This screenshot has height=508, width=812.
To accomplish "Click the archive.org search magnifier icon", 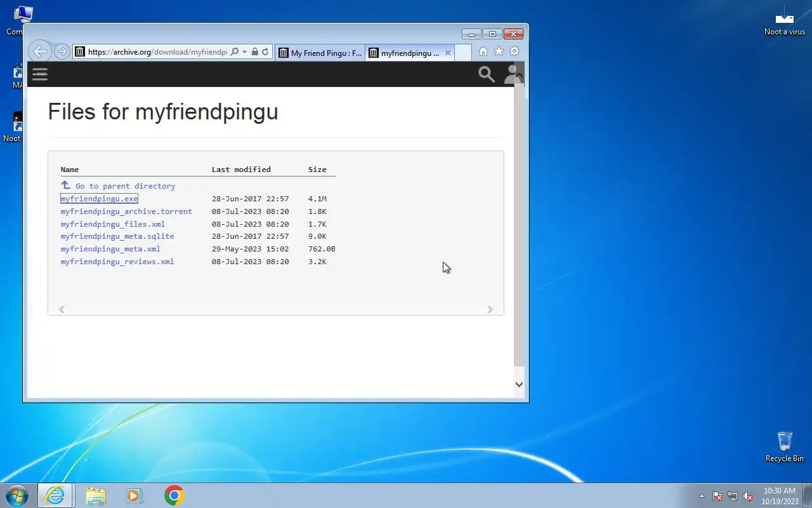I will tap(487, 74).
